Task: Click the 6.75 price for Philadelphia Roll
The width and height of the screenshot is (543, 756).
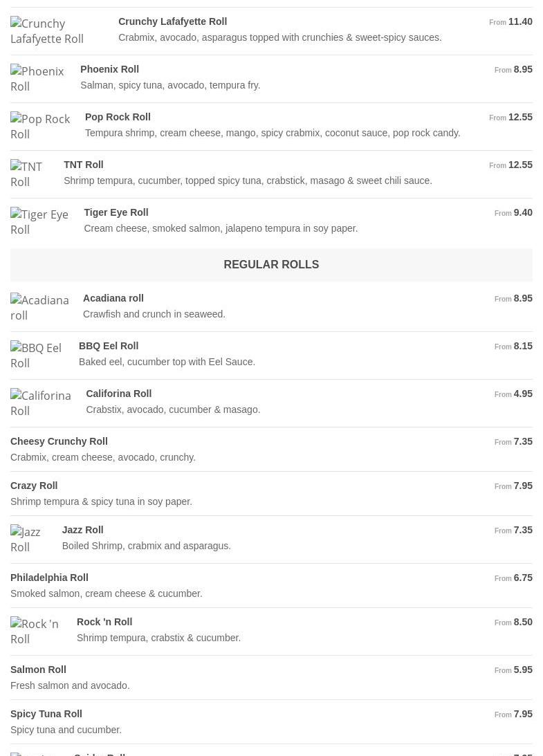Action: coord(522,578)
